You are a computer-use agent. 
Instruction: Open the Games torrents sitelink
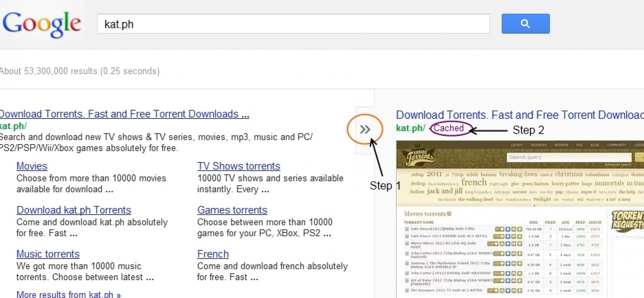point(232,210)
